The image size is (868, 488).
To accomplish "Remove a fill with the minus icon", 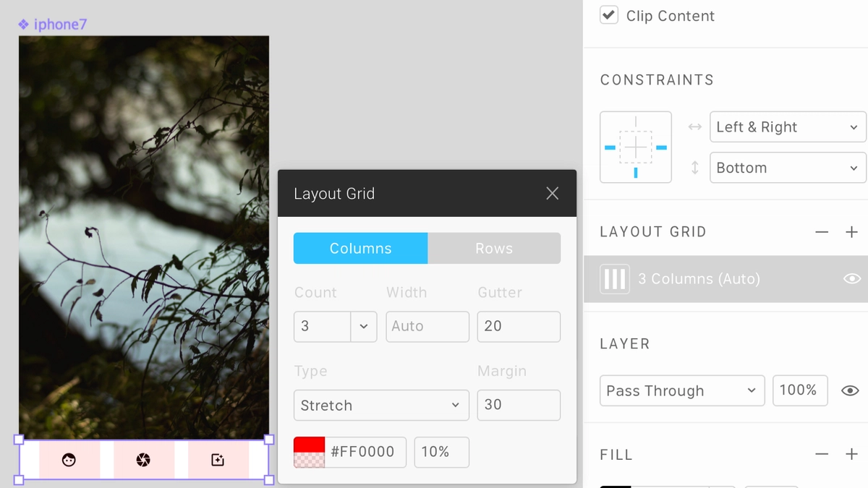I will click(822, 454).
